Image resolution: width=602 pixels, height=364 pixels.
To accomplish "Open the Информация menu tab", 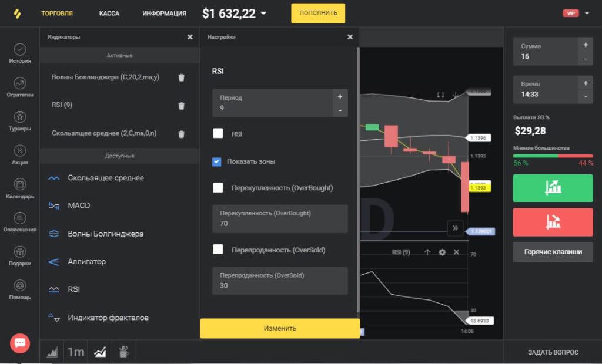I will click(164, 13).
